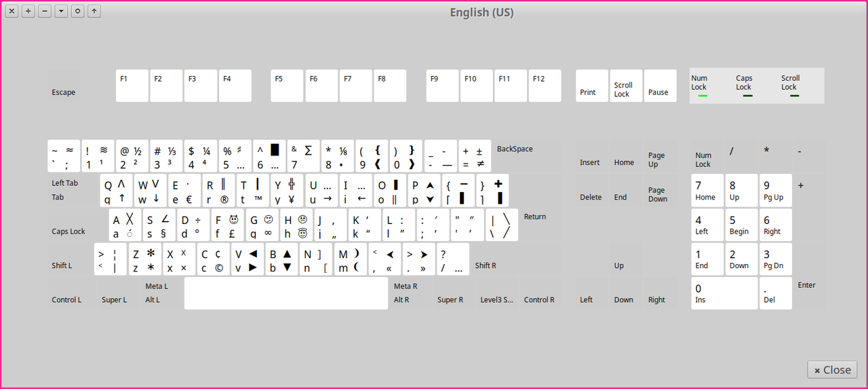Click the space bar
This screenshot has height=389, width=868.
(x=286, y=293)
